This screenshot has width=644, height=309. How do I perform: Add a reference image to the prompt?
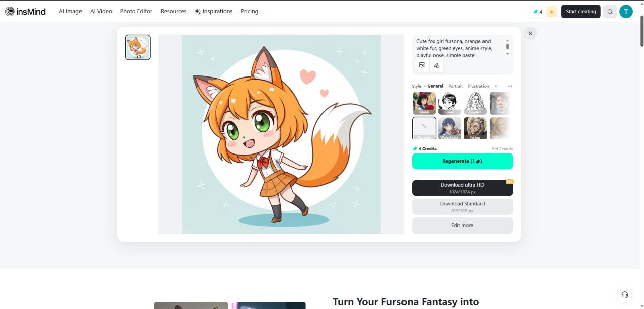[x=421, y=64]
